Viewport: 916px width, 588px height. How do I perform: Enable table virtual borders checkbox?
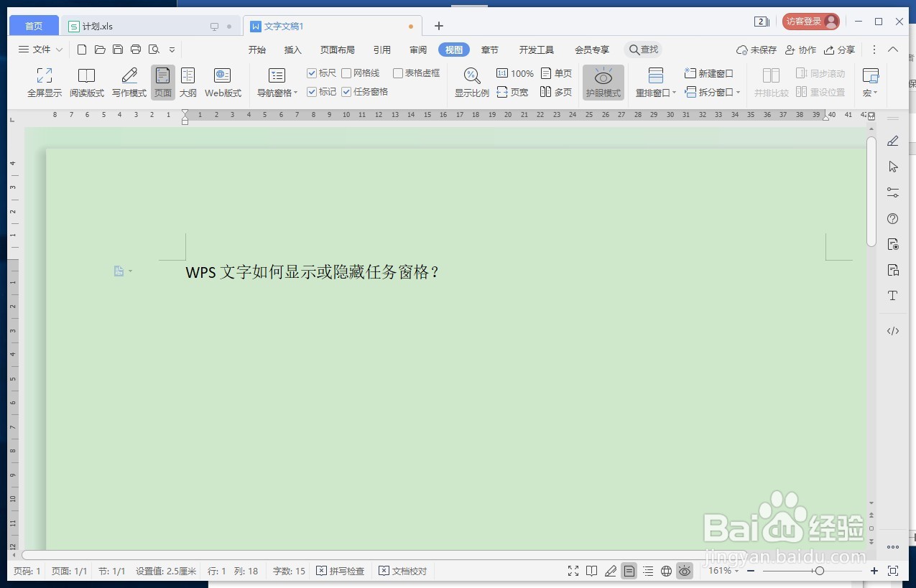(417, 73)
